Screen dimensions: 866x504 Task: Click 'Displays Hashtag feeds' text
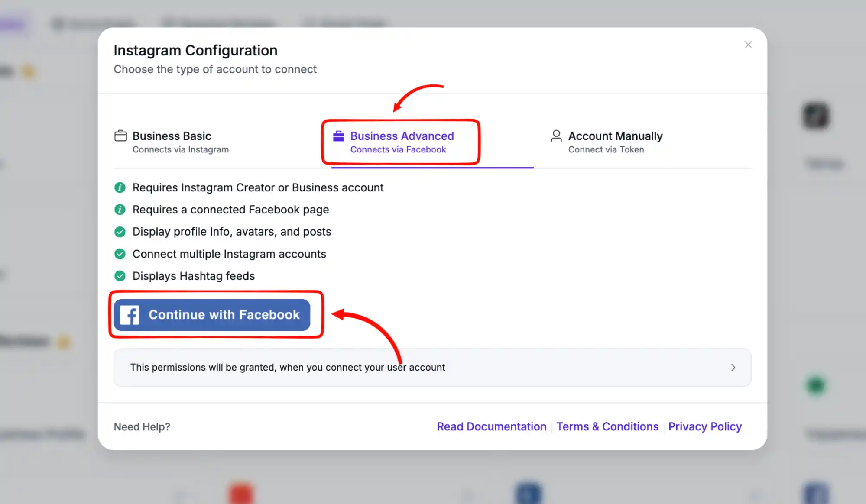194,276
